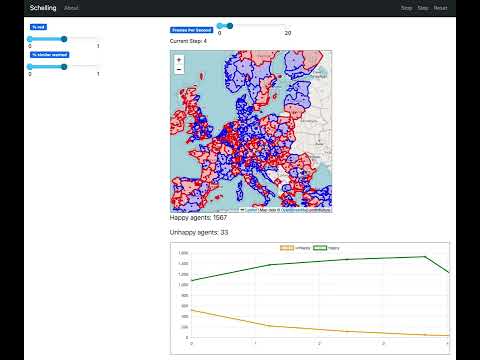Image resolution: width=480 pixels, height=360 pixels.
Task: Click the % red label badge
Action: [x=38, y=27]
